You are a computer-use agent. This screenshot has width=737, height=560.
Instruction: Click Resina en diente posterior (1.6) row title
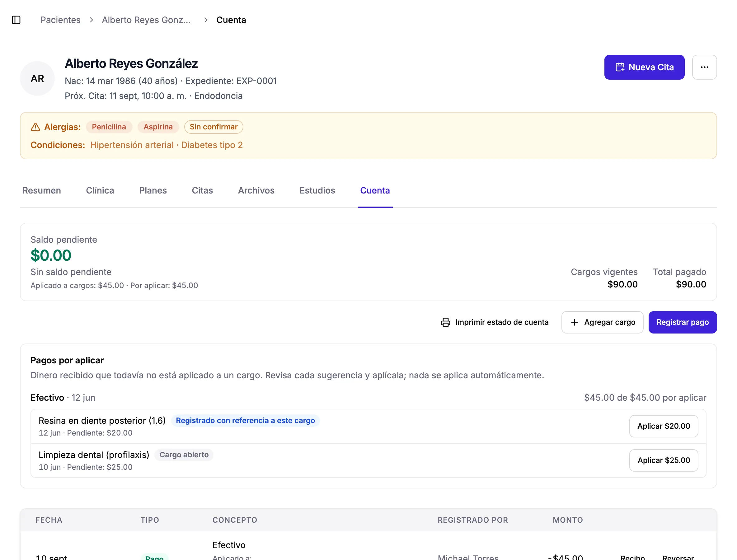[x=102, y=421]
